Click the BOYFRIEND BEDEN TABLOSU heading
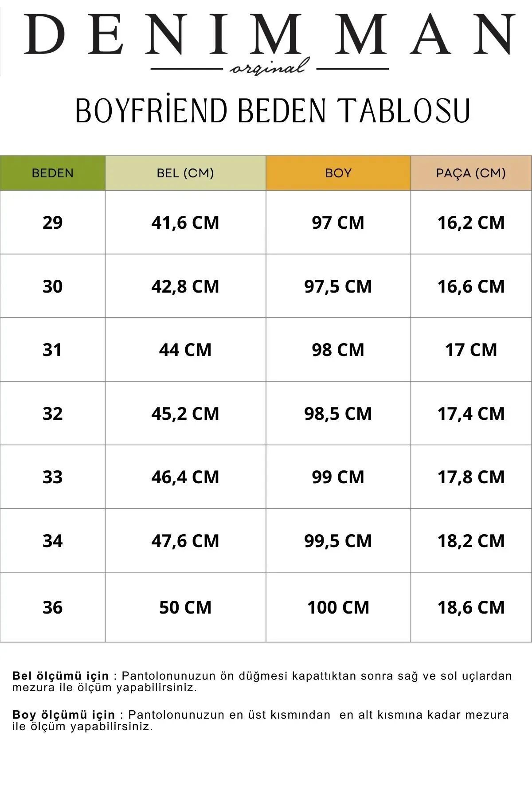This screenshot has height=798, width=532. pyautogui.click(x=272, y=111)
